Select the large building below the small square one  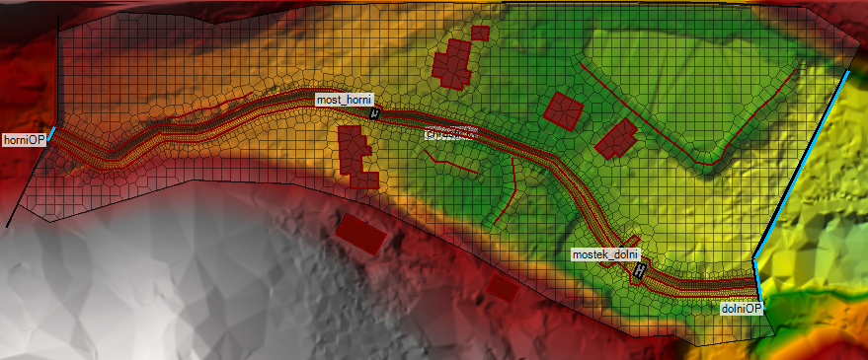451,64
